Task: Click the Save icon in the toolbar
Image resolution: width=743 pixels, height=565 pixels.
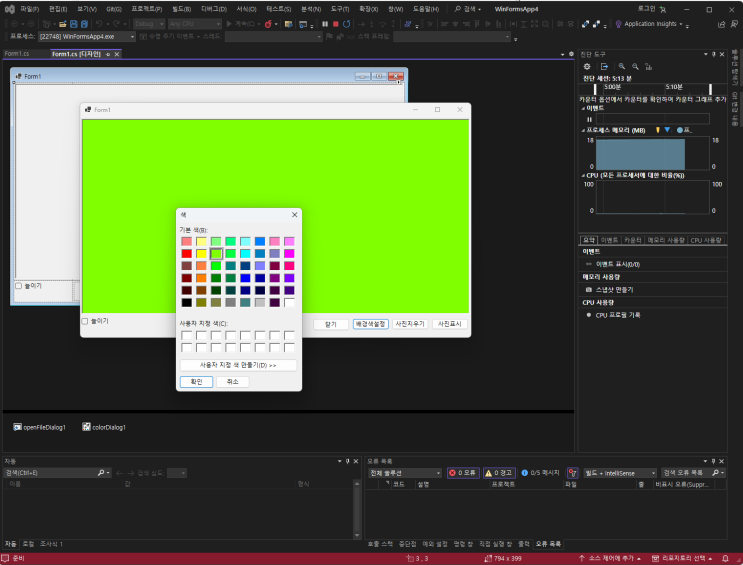Action: coord(73,24)
